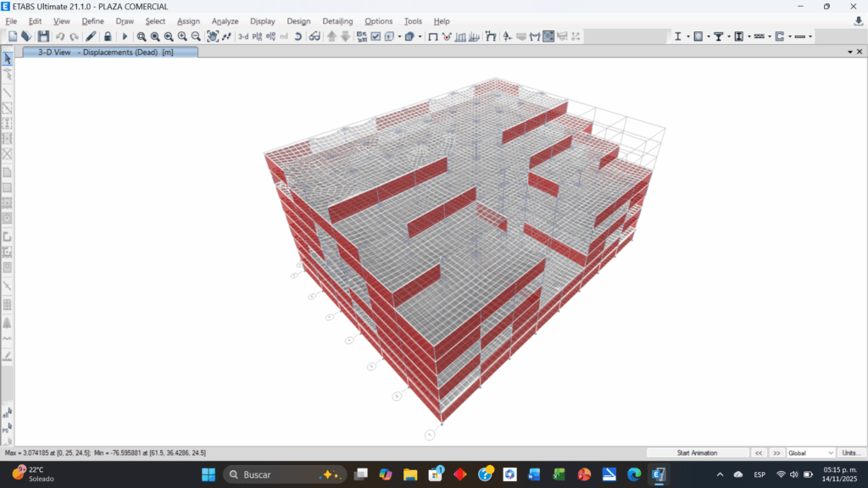Click the Refresh View rotate icon

(x=298, y=36)
